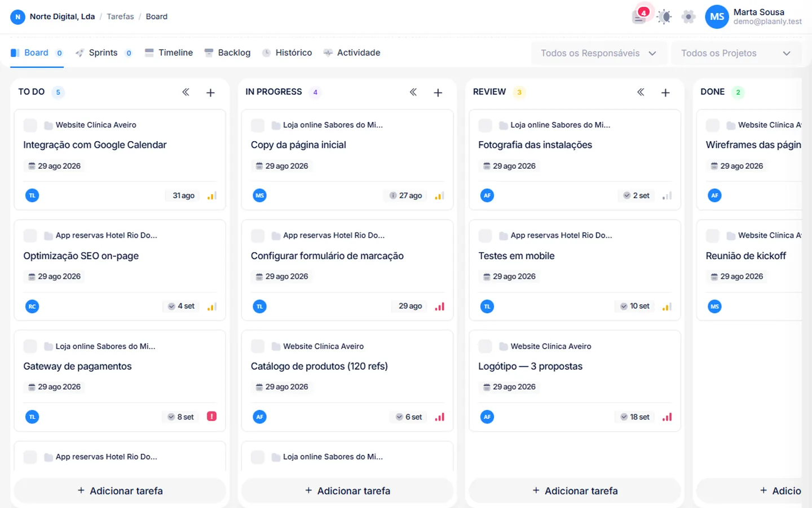This screenshot has width=812, height=508.
Task: Open the Todos os Responsáveis dropdown
Action: [599, 53]
